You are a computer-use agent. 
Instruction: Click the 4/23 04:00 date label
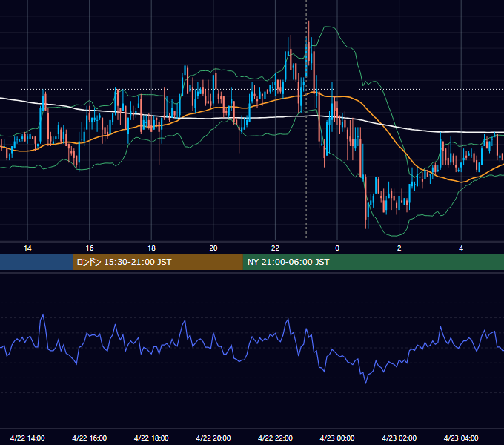(461, 438)
